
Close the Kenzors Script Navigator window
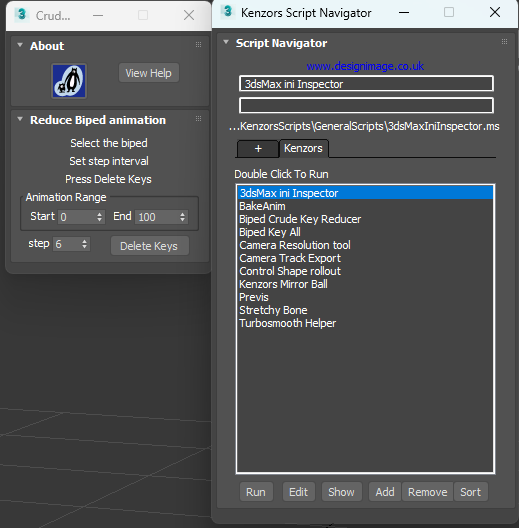(495, 12)
